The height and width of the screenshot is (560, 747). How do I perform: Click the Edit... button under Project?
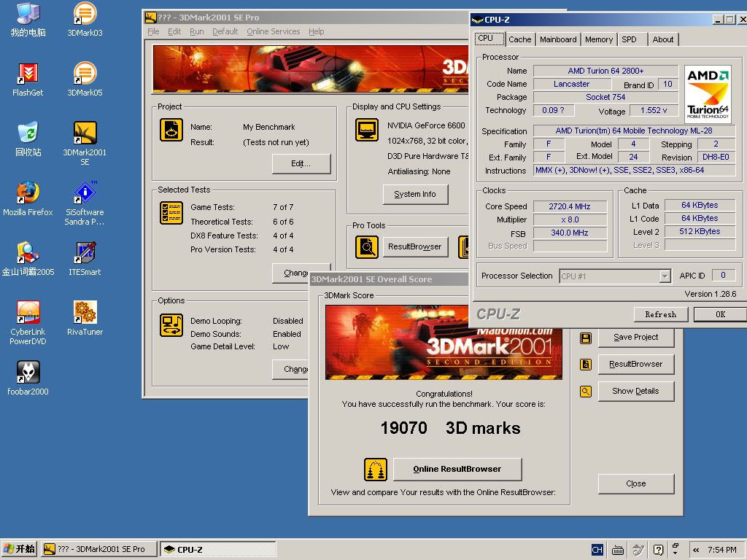pyautogui.click(x=301, y=163)
